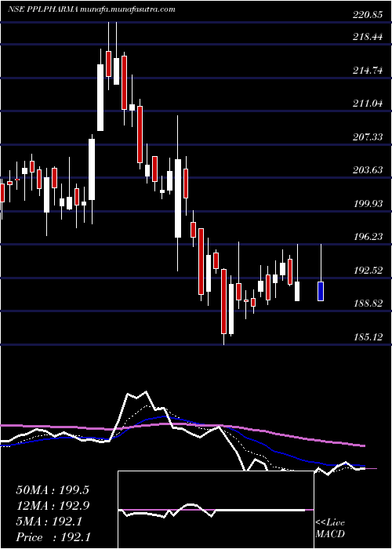Screen dimensions: 392x549
Task: Click the 196.23 price level label
Action: 368,237
